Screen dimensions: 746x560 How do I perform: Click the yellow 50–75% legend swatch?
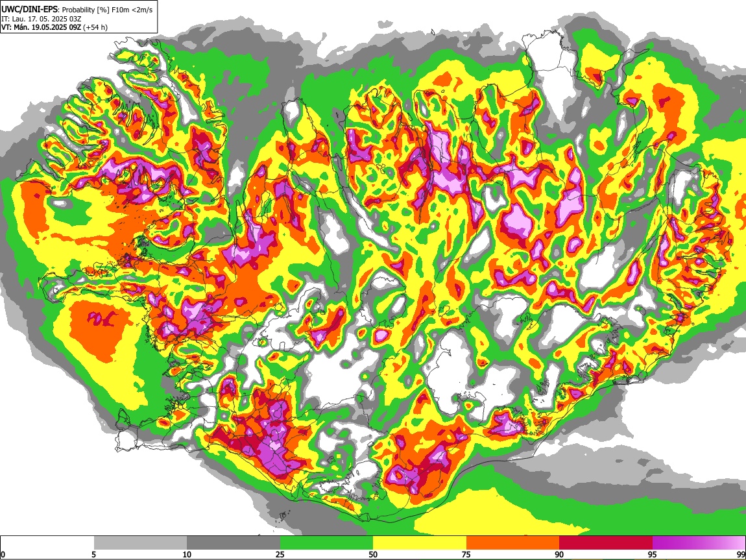(420, 543)
